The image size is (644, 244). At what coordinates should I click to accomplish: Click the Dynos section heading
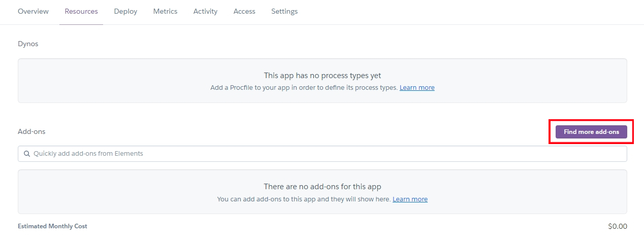[28, 44]
